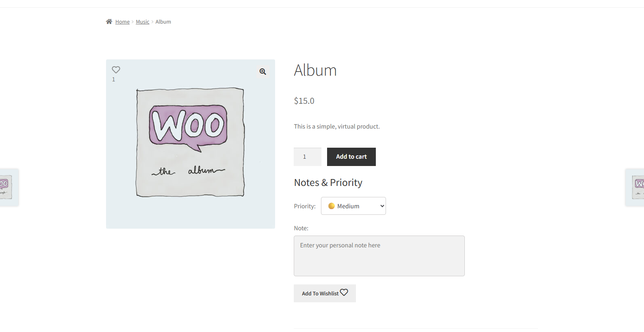This screenshot has width=644, height=332.
Task: Click the yellow Medium priority dot
Action: (332, 206)
